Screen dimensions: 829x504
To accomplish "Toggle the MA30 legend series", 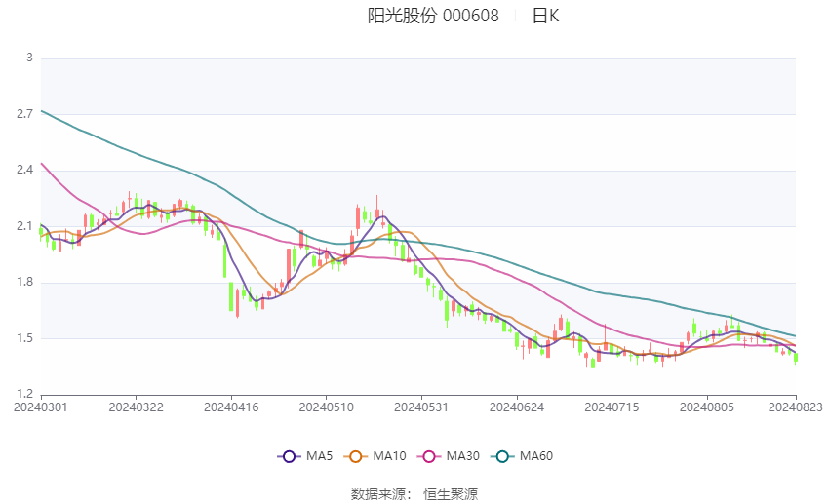I will pyautogui.click(x=449, y=456).
